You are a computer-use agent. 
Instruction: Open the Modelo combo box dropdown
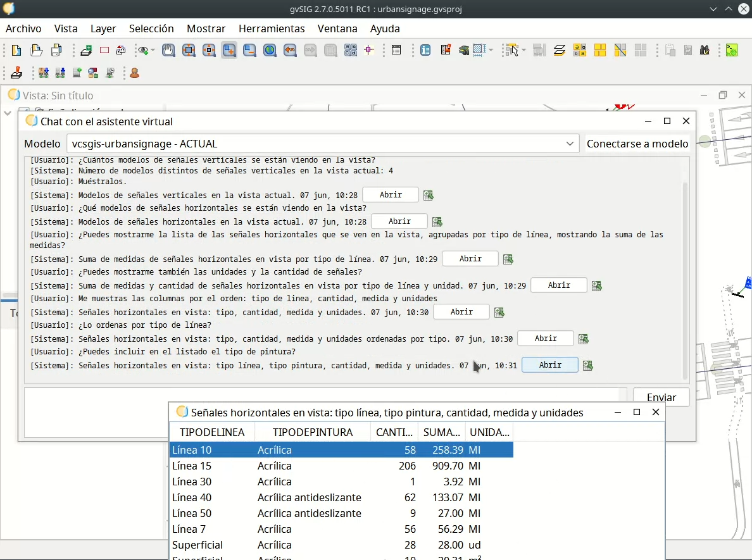pyautogui.click(x=570, y=144)
